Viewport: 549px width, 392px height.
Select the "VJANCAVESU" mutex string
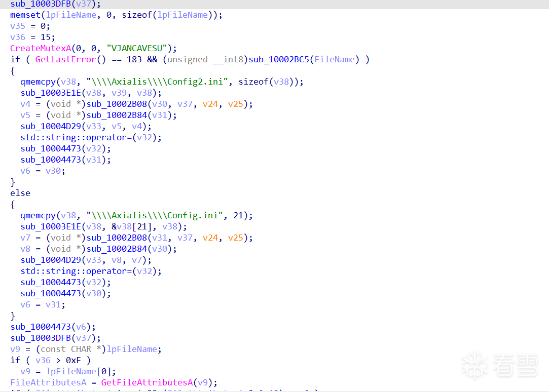(137, 48)
